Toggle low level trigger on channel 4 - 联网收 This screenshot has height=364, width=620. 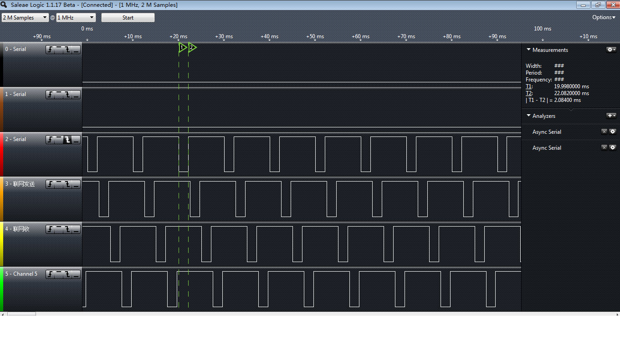coord(76,229)
